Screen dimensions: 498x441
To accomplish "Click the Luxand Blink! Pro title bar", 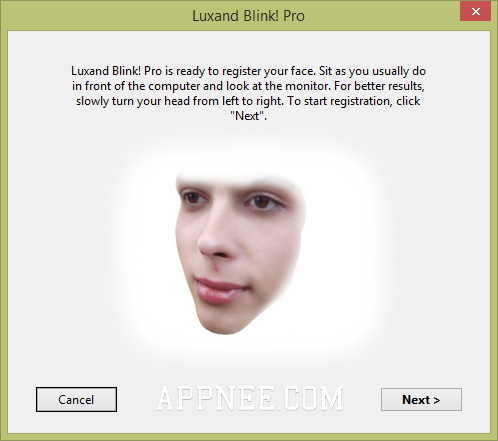I will tap(248, 16).
